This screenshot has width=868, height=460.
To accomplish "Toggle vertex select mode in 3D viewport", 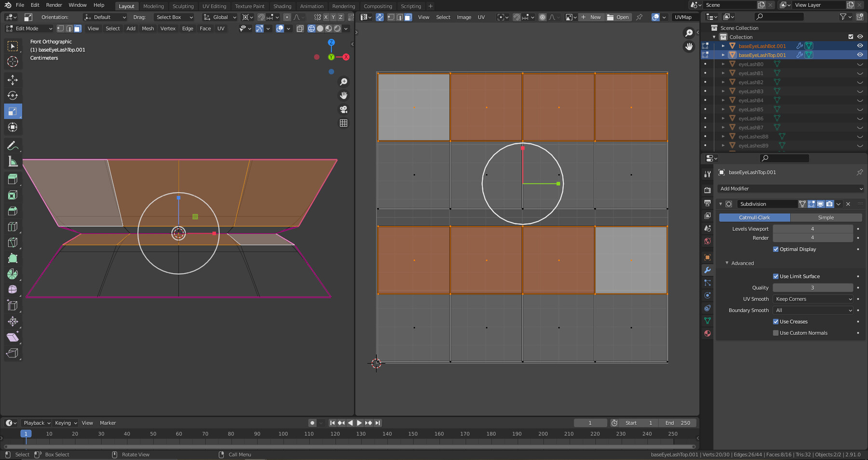I will [x=60, y=28].
